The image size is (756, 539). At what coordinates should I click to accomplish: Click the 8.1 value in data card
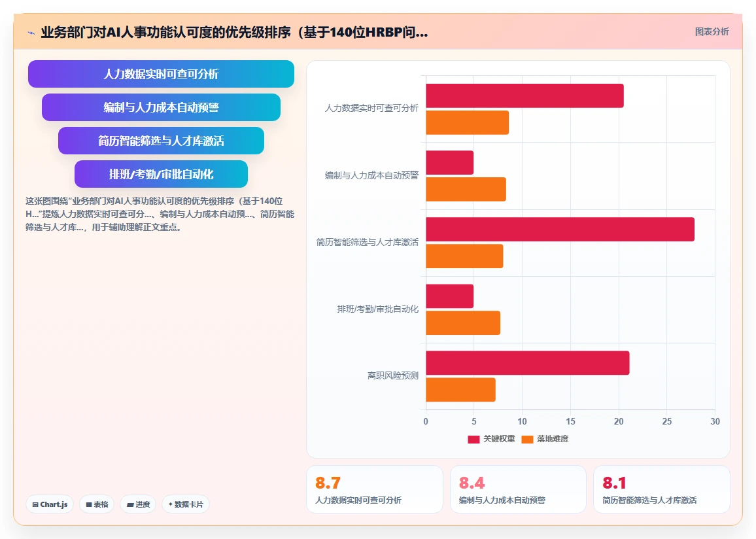[614, 483]
